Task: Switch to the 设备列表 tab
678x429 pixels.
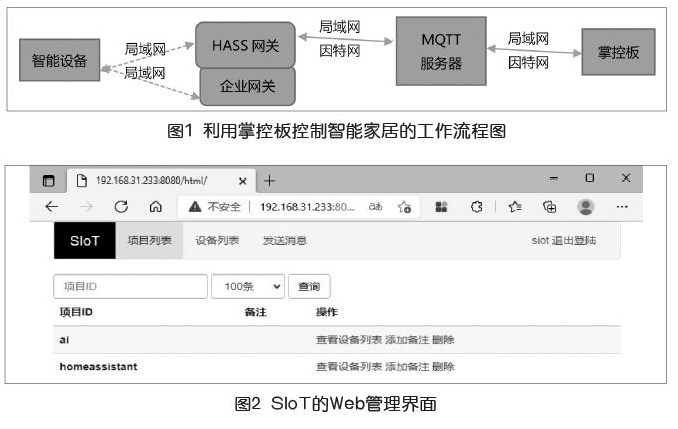Action: [216, 241]
